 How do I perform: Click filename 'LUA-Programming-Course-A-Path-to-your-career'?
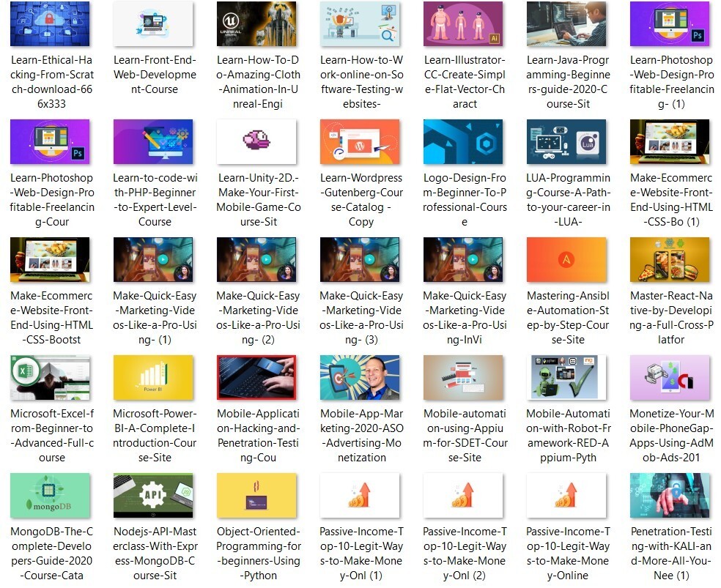569,200
